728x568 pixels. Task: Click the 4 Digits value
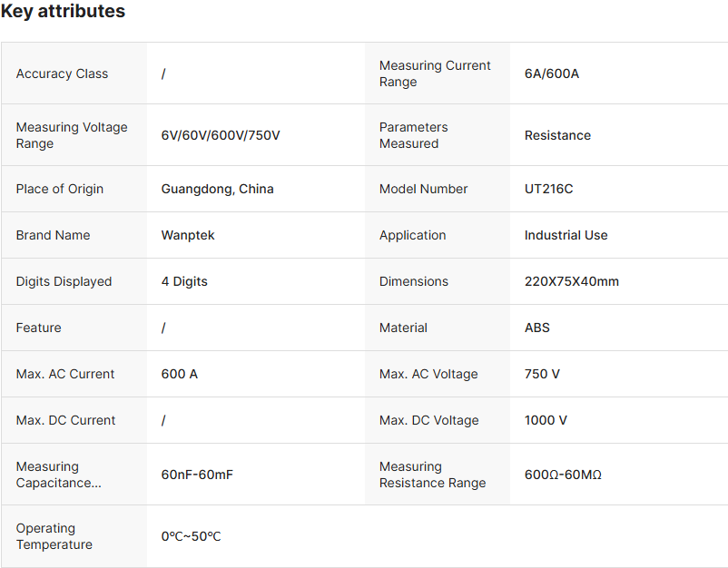[184, 281]
